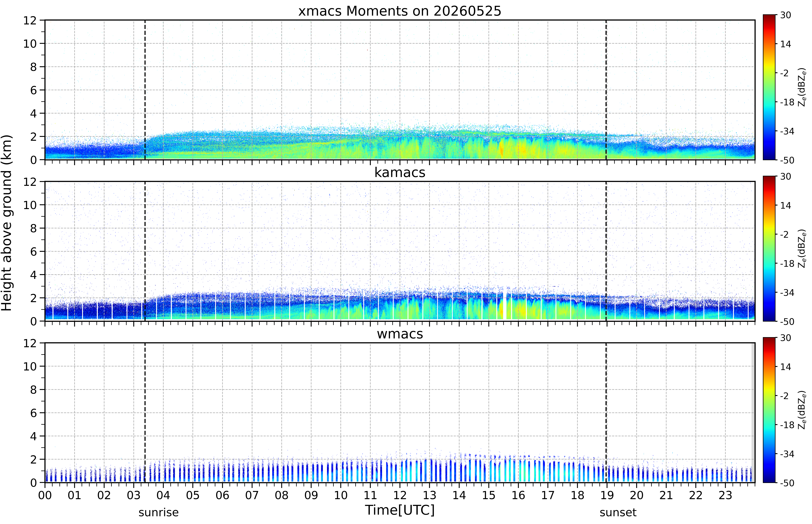Screen dimensions: 812x524
Task: Click the Height above ground axis label
Action: point(6,223)
